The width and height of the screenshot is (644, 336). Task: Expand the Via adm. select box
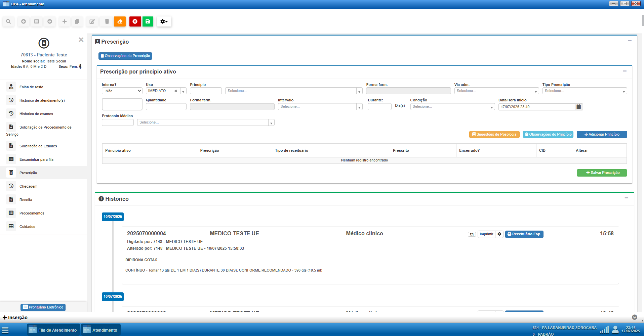[x=496, y=91]
